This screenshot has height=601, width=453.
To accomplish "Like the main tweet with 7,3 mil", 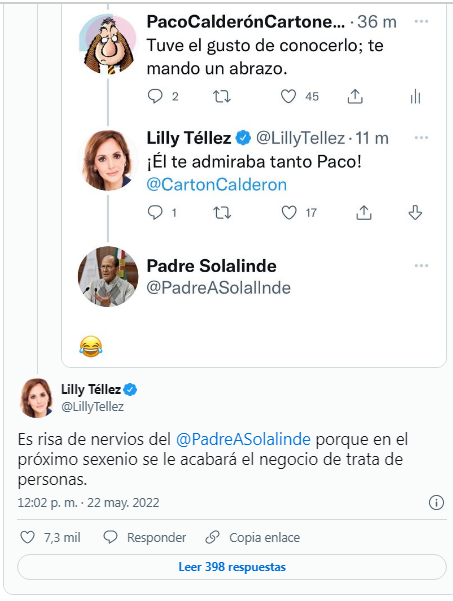I will pos(27,537).
